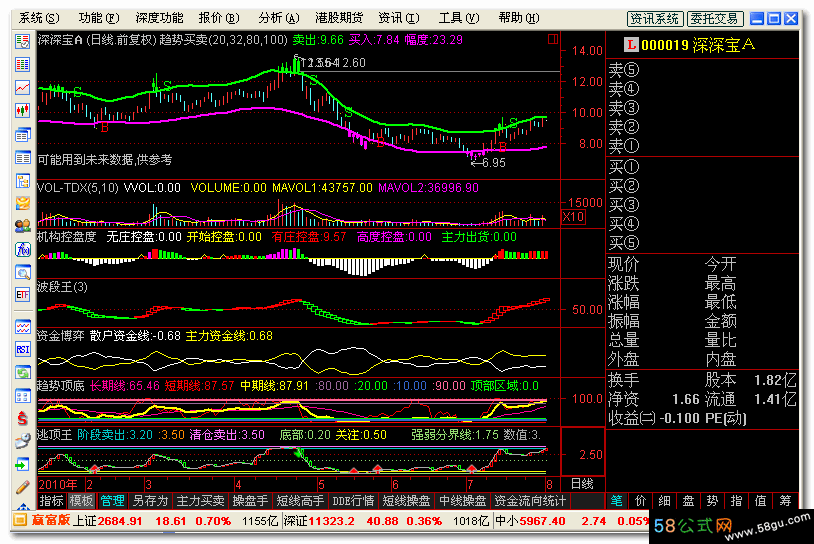Open the 港股期货 menu
Viewport: 814px width, 544px height.
point(339,18)
